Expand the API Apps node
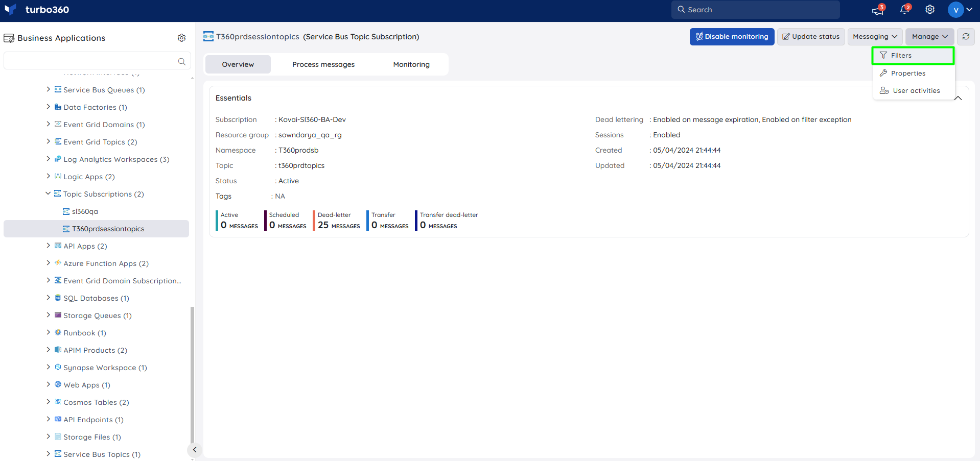 point(48,246)
